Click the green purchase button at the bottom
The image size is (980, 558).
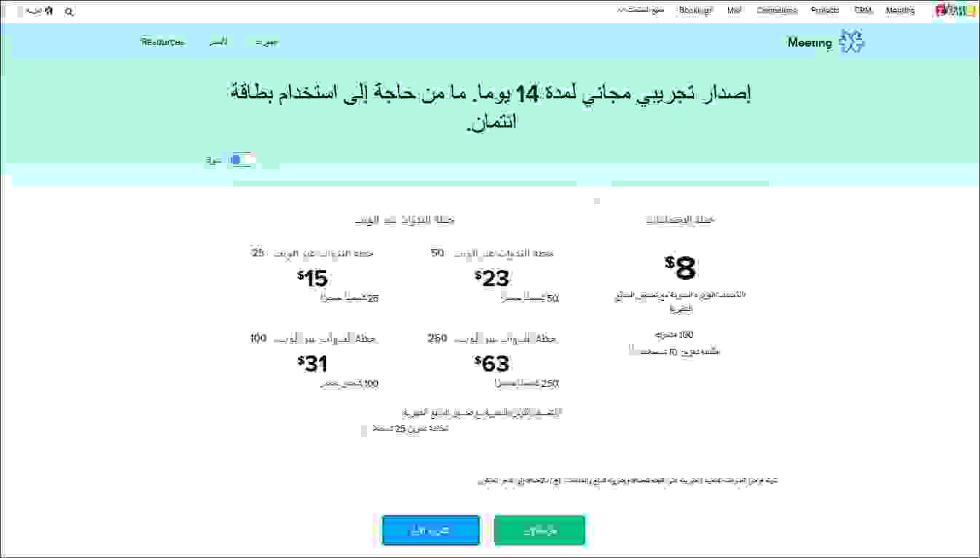pos(540,530)
